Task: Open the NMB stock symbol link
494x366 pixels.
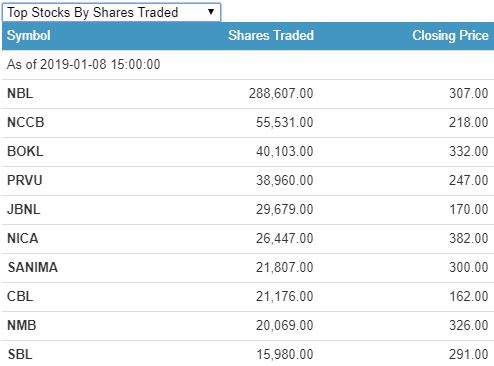Action: (x=22, y=325)
